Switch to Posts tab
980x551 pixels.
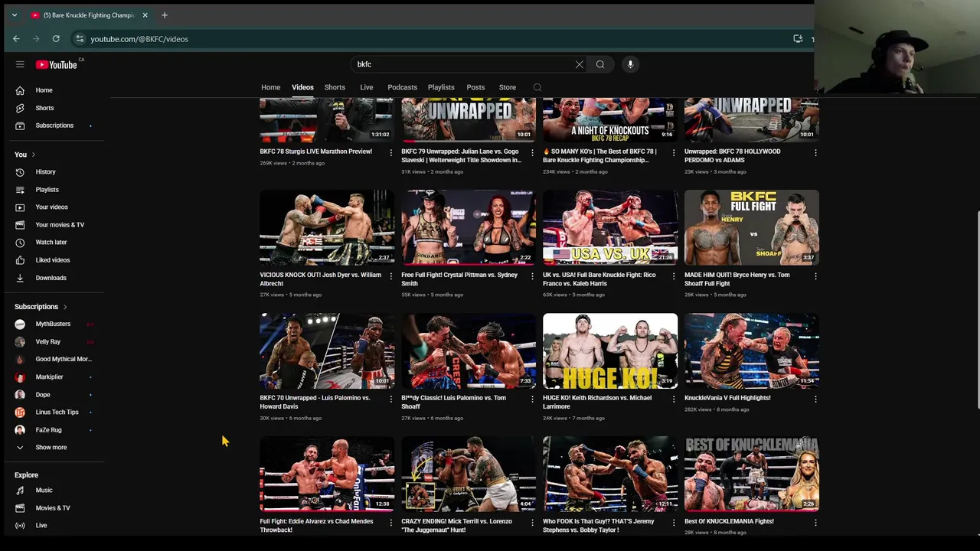pyautogui.click(x=475, y=87)
